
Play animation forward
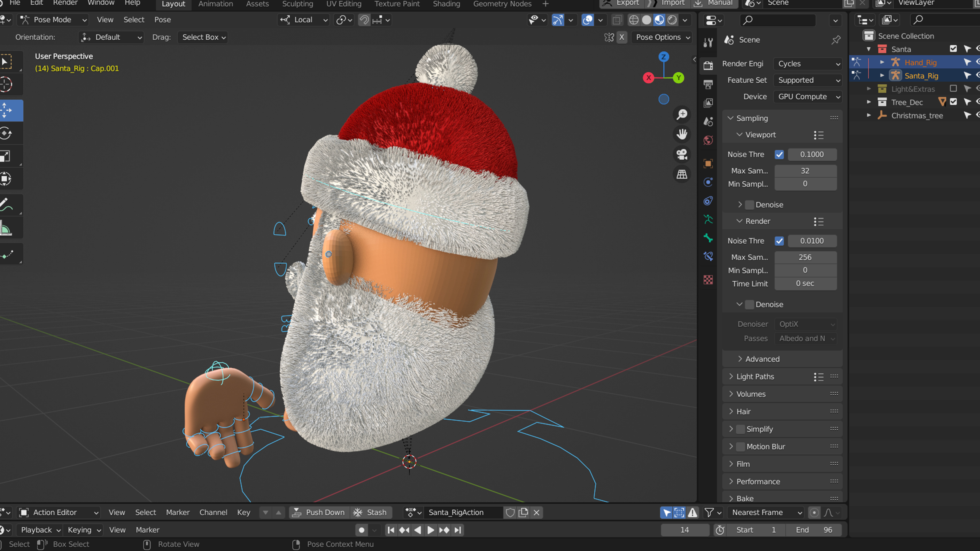click(431, 530)
